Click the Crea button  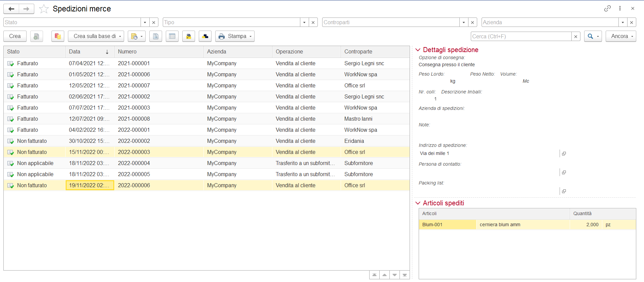click(x=15, y=36)
